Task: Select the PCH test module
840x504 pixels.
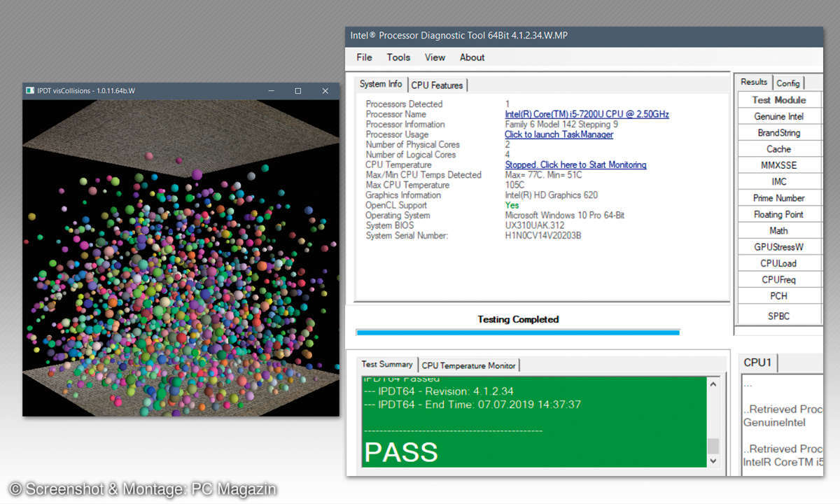Action: (778, 295)
